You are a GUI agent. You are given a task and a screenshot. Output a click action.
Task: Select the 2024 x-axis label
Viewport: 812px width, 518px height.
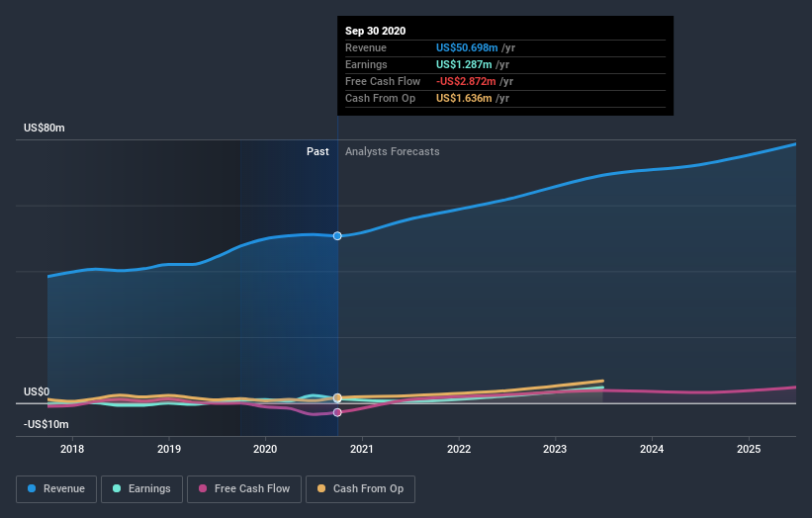pyautogui.click(x=652, y=449)
